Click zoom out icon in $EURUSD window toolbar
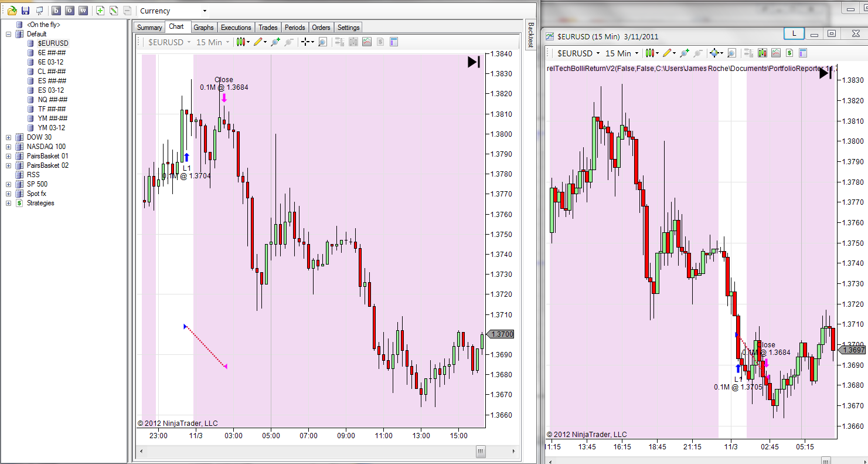The width and height of the screenshot is (868, 464). 698,53
